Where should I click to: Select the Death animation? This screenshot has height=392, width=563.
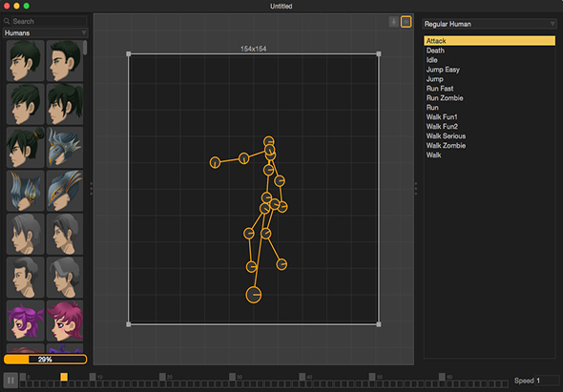click(490, 51)
